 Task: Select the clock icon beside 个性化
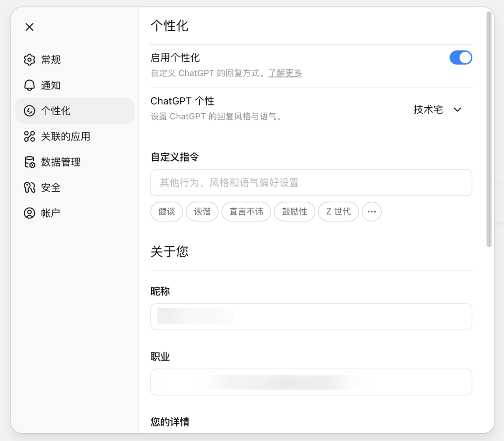coord(29,111)
